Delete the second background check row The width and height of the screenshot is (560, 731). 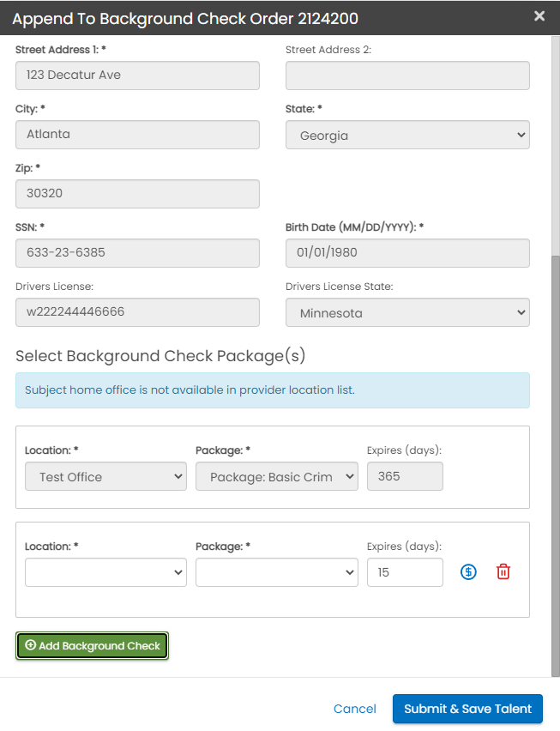pos(503,571)
